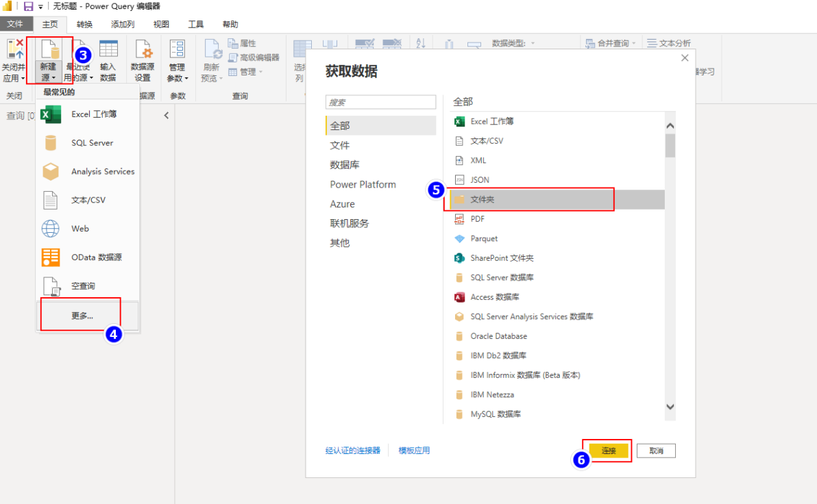Pick IBM Informix 数据库 connector

[557, 375]
